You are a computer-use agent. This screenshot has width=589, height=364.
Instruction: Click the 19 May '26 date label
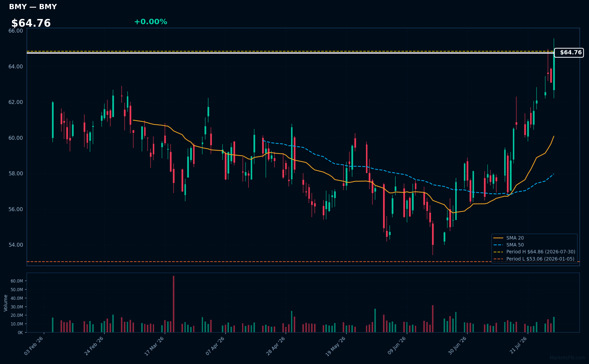[x=335, y=346]
